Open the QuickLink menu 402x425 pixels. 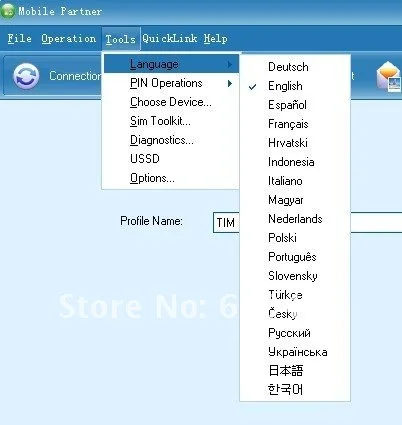click(x=170, y=39)
